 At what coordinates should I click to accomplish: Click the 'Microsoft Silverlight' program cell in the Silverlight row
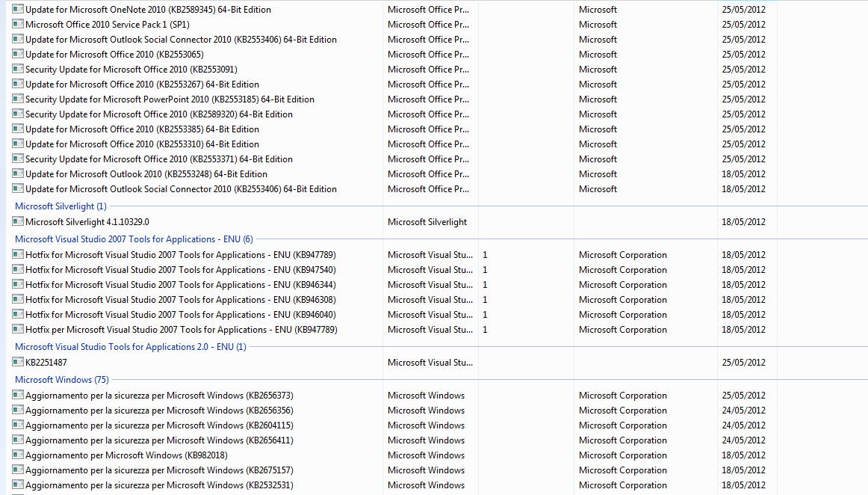pyautogui.click(x=427, y=222)
